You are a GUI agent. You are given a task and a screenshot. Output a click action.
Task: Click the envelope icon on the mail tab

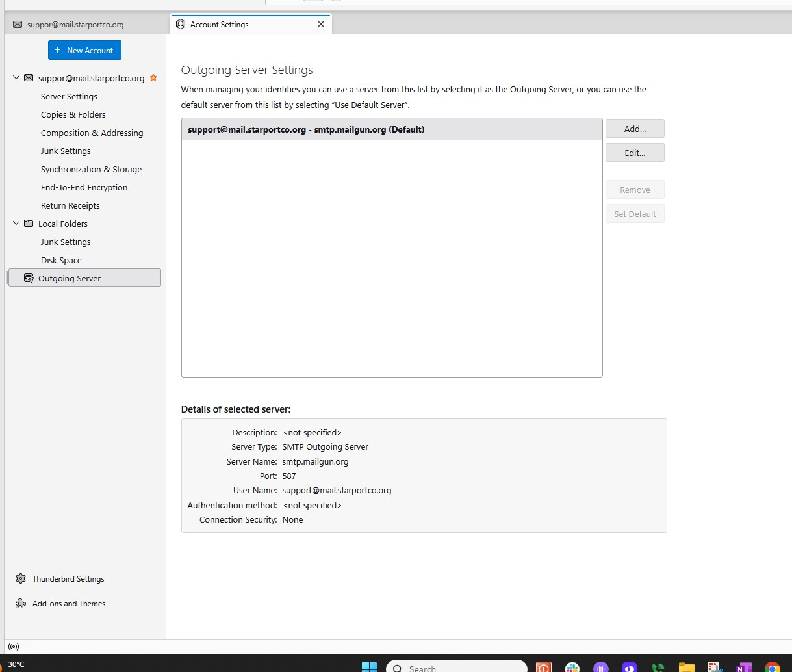(18, 25)
